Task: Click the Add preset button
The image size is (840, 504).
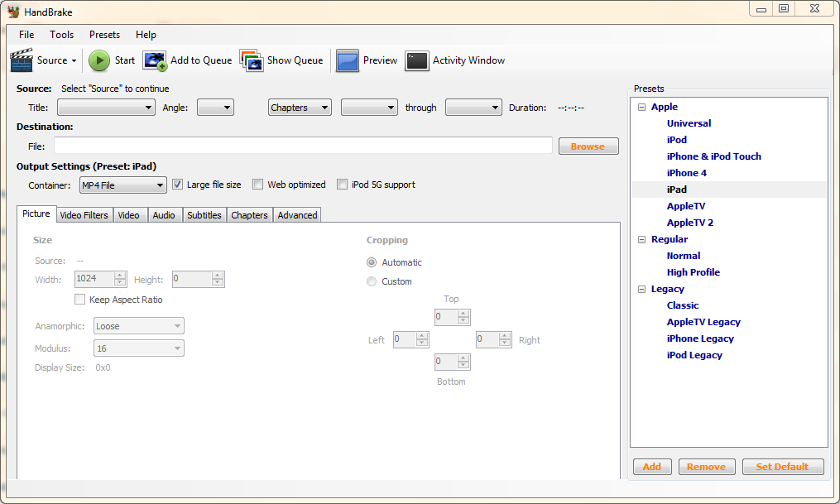Action: click(652, 467)
